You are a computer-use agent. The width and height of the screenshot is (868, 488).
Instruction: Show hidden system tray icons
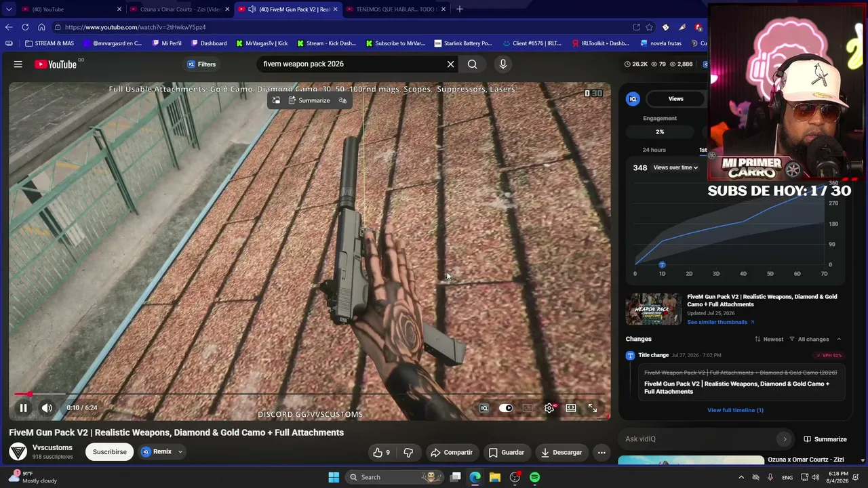741,477
